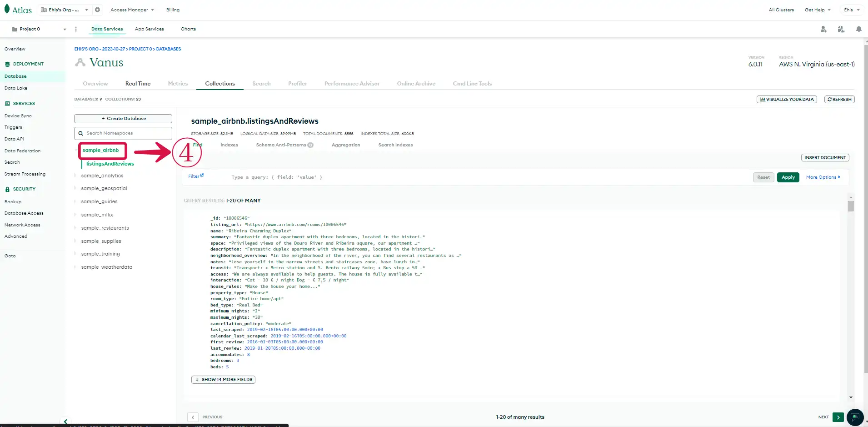Click the Refresh button
868x427 pixels.
point(839,100)
